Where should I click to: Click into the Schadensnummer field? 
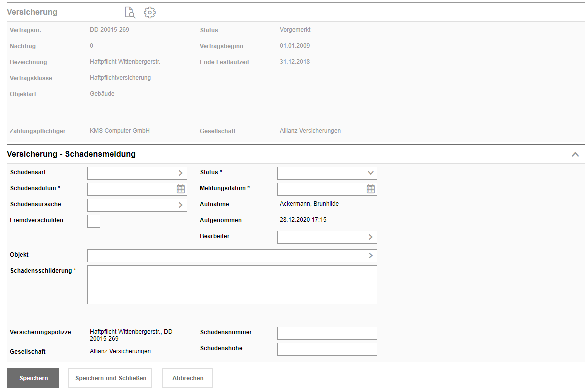click(327, 333)
